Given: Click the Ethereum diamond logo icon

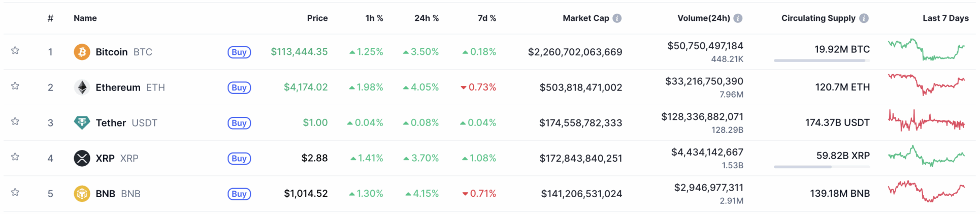Looking at the screenshot, I should (x=82, y=87).
